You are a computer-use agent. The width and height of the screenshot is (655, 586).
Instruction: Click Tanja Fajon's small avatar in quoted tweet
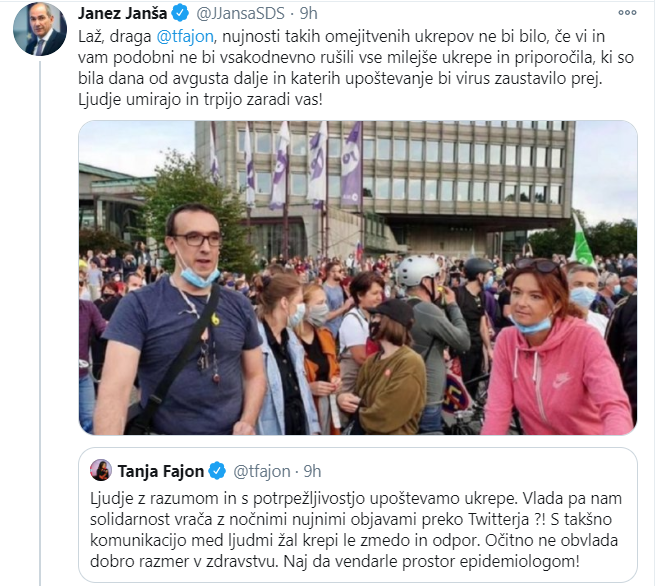(101, 470)
